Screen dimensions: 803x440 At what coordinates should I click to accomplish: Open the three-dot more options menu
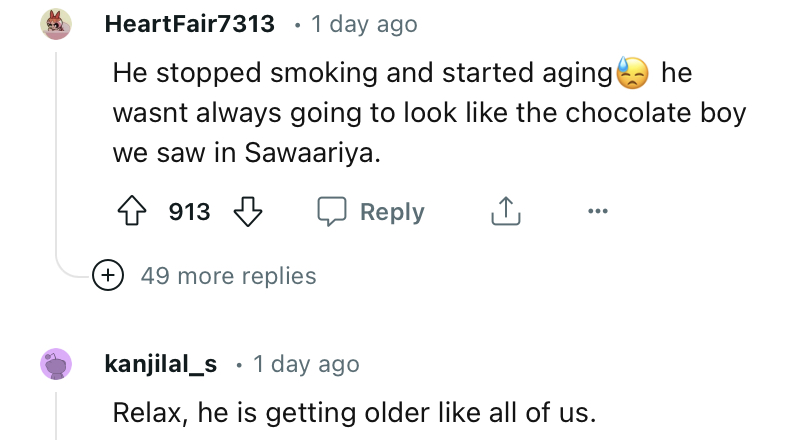[597, 212]
